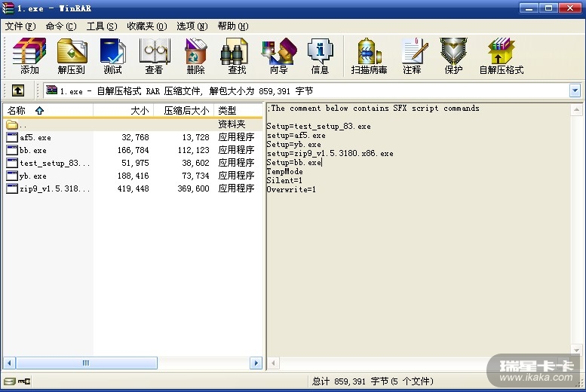Click the "setup=af5.exe" comment line
Screen dimensions: 586x392
tap(296, 135)
